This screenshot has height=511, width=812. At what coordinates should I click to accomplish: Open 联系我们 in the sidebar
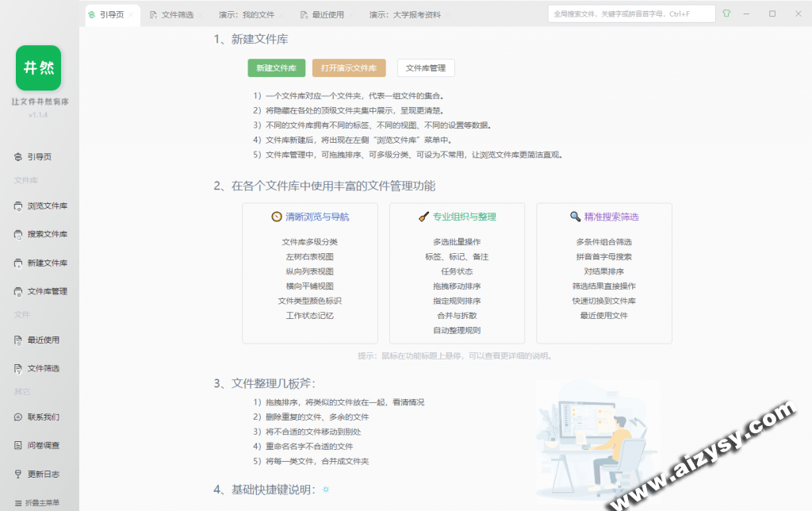pyautogui.click(x=43, y=417)
